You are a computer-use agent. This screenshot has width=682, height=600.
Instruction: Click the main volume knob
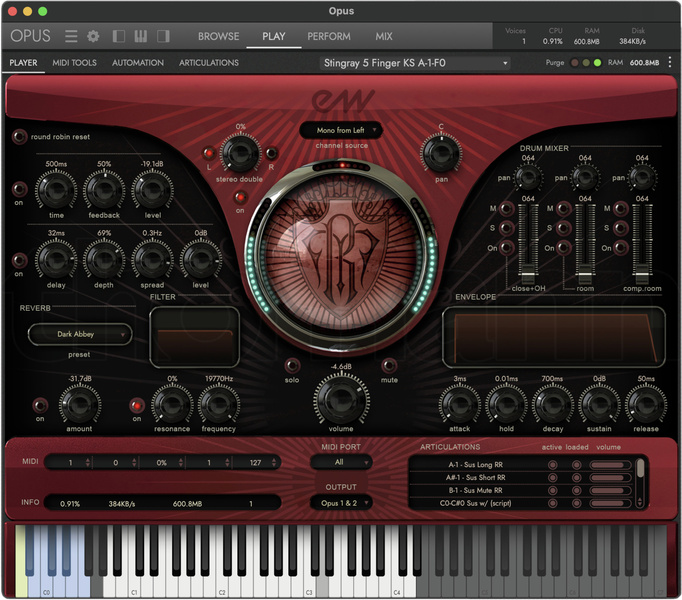(341, 399)
